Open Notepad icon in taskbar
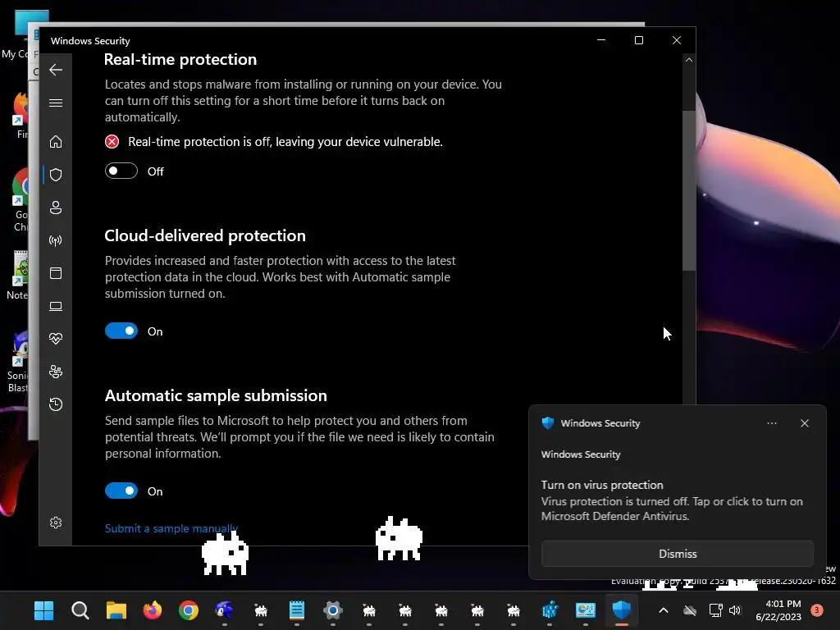This screenshot has width=840, height=630. [x=297, y=610]
